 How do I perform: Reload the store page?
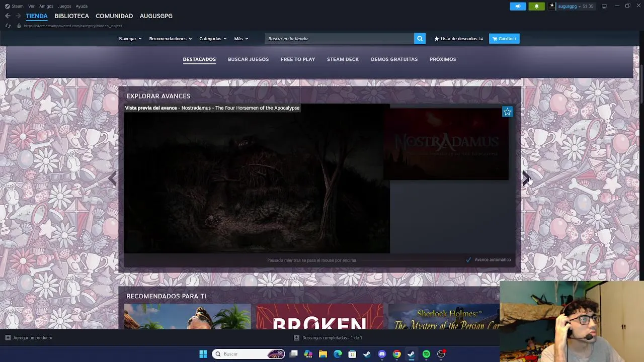pos(8,26)
